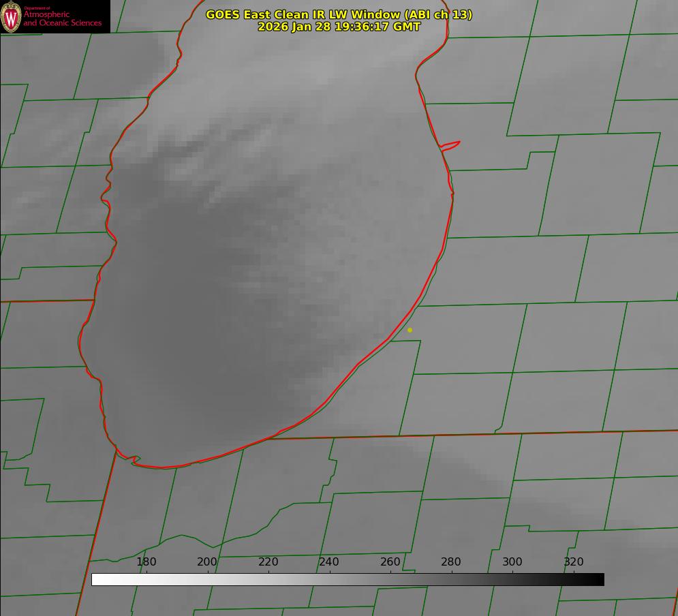
Task: Click the University of Wisconsin crest logo
Action: 12,16
